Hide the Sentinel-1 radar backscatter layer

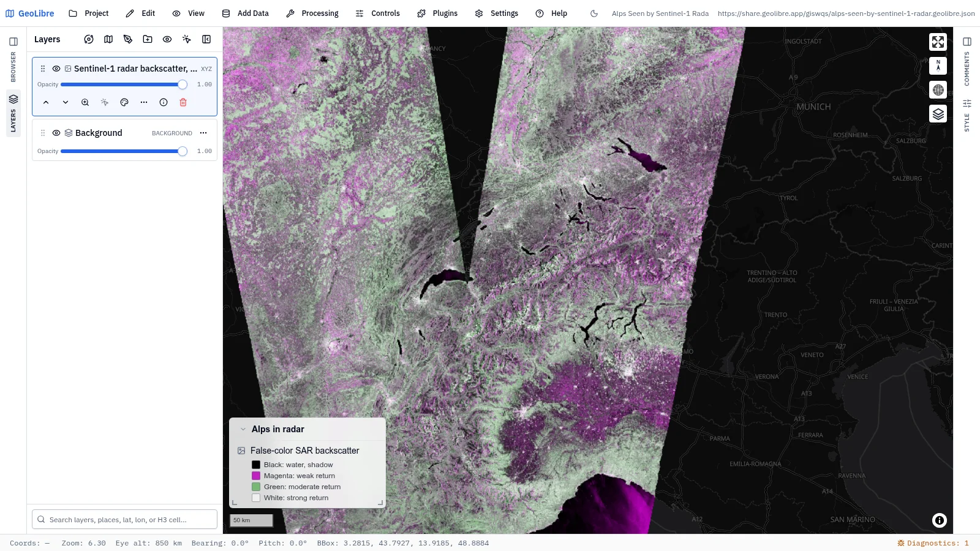pyautogui.click(x=56, y=69)
